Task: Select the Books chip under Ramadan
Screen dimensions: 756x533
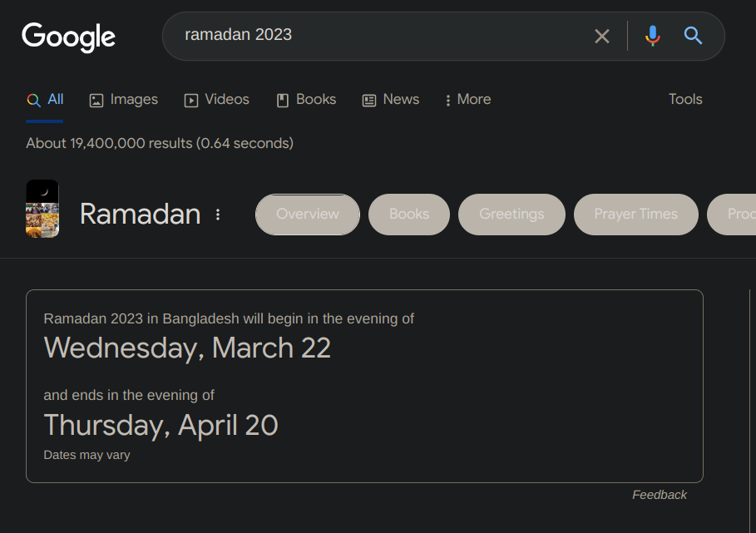Action: 409,215
